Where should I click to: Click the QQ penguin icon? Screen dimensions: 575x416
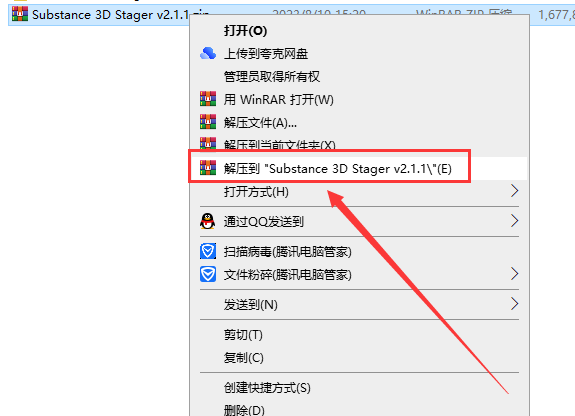pos(208,221)
